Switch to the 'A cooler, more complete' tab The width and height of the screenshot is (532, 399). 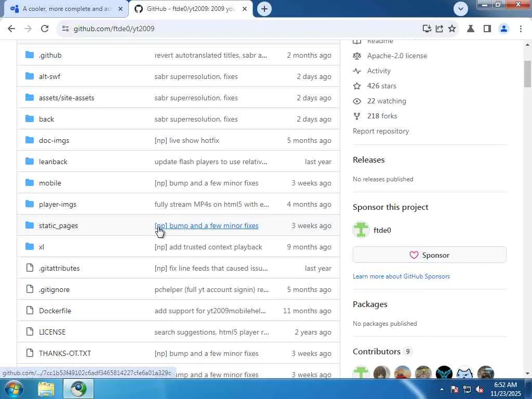pos(66,9)
